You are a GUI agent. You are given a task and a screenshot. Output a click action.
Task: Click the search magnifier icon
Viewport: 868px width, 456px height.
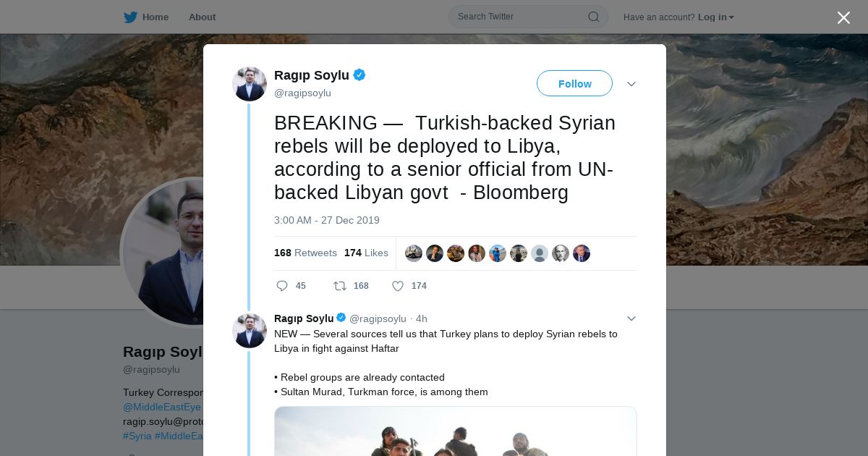pyautogui.click(x=593, y=17)
